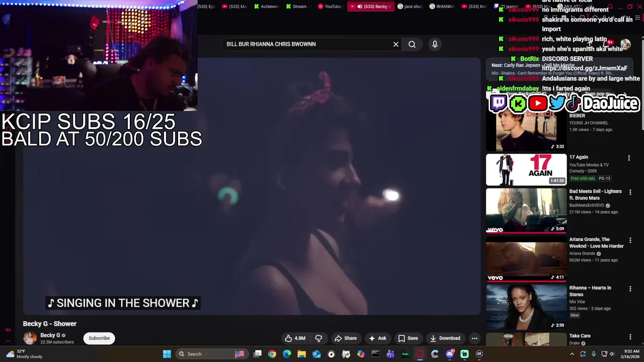This screenshot has width=644, height=362.
Task: Open Opera GX from taskbar
Action: pos(420,354)
